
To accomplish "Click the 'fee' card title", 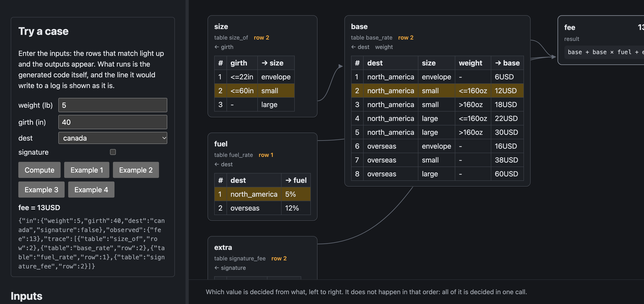I will (x=570, y=27).
